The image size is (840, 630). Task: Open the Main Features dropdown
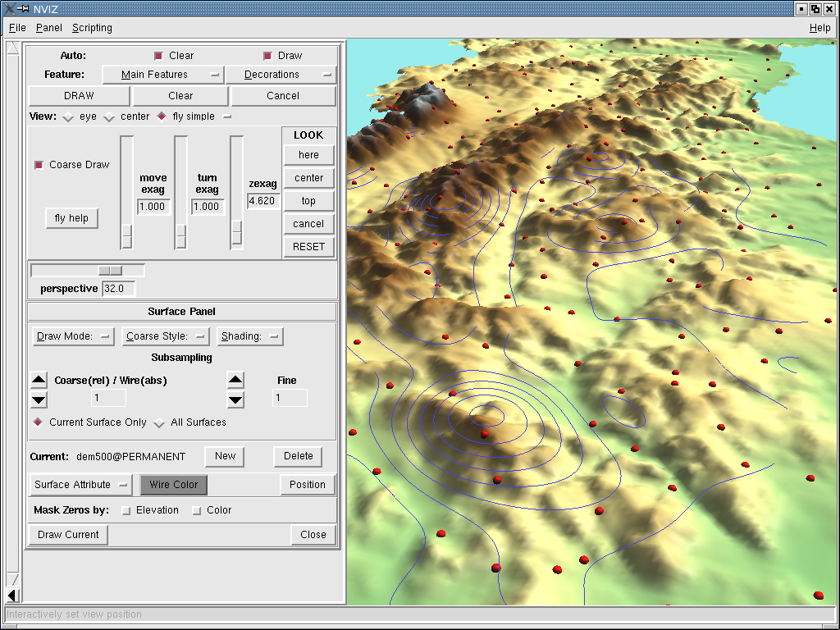[162, 75]
